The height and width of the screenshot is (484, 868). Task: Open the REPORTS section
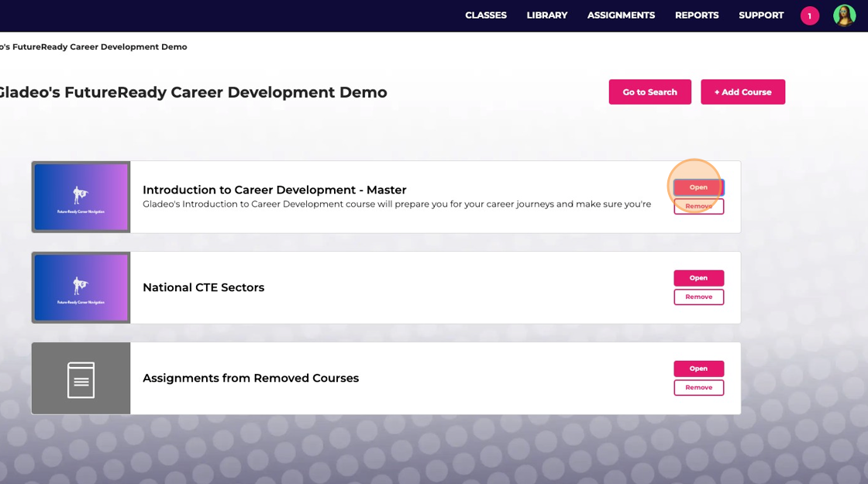697,15
